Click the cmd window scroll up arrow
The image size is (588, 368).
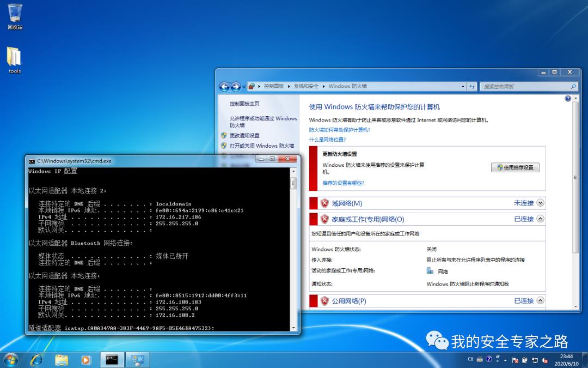293,171
